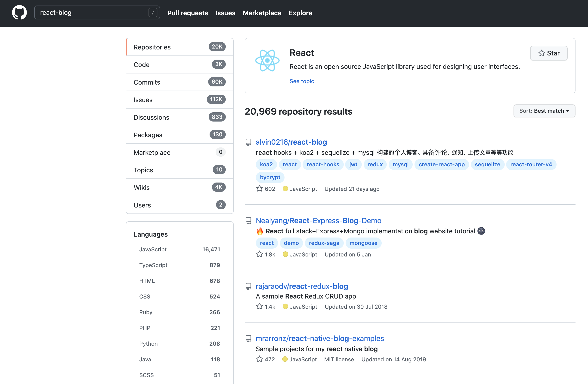Click the '20,969 repository results' heading
Screen dimensions: 588x384
[298, 111]
